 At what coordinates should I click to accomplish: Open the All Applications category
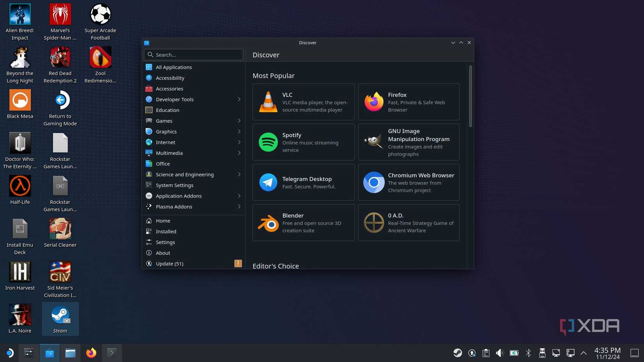click(174, 67)
